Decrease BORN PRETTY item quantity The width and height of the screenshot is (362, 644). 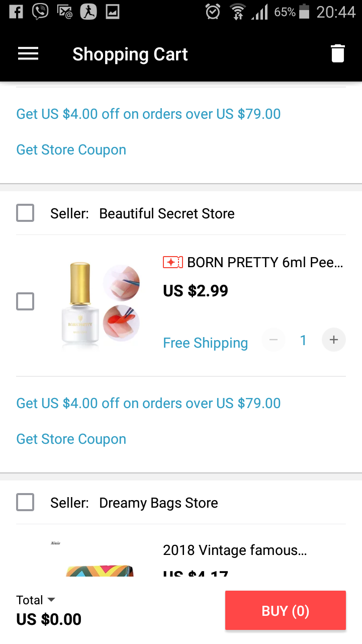(274, 340)
